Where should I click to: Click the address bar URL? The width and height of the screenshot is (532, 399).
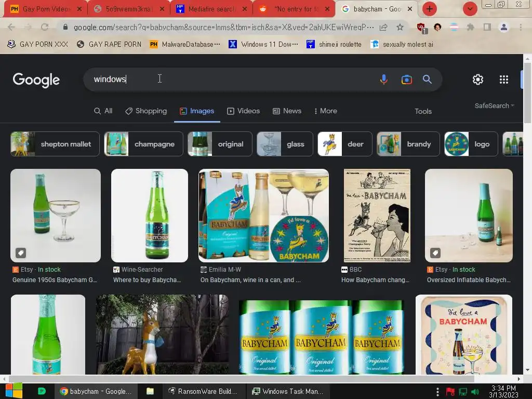223,27
